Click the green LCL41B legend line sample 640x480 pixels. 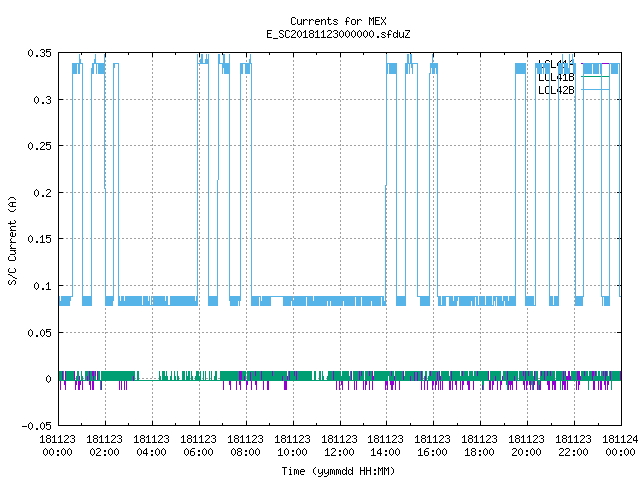(595, 77)
